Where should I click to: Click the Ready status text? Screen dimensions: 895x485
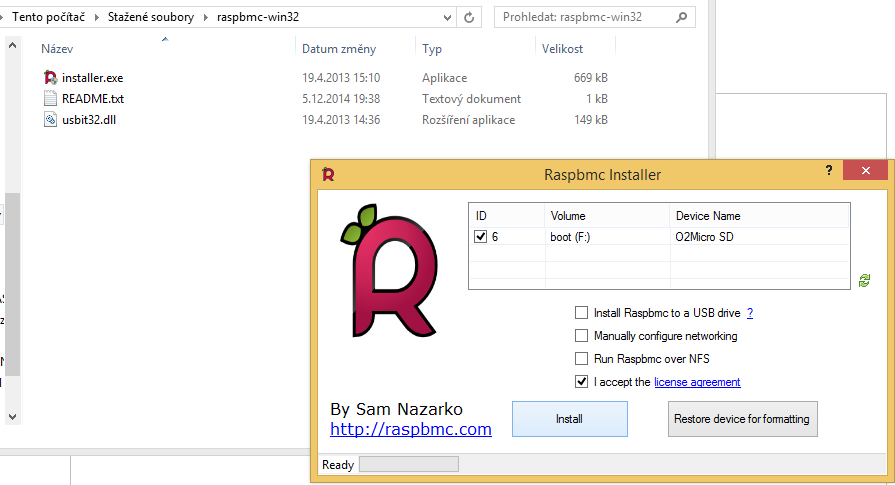click(x=338, y=465)
